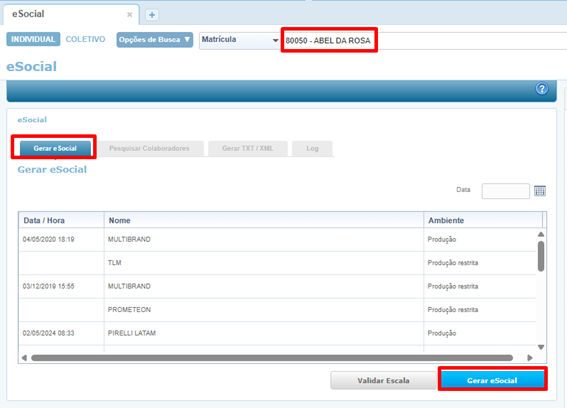Open the Matrícula combo box
567x408 pixels.
tap(240, 40)
